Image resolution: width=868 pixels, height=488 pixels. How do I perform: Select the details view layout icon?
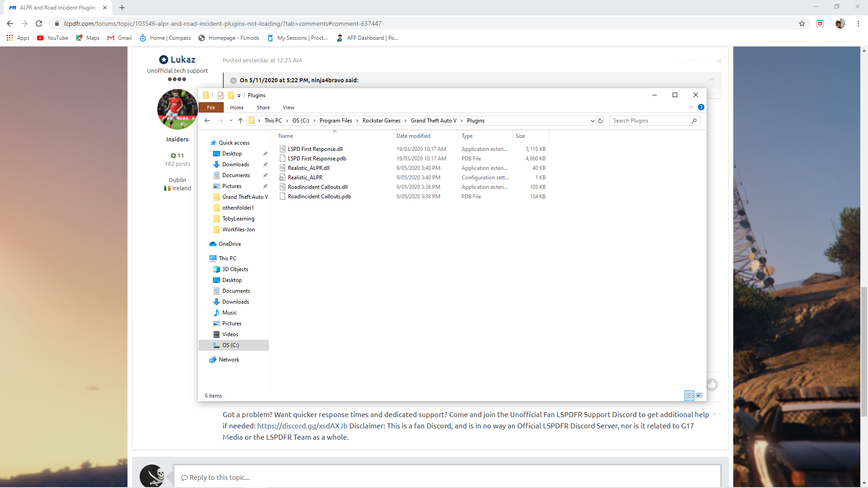[689, 395]
